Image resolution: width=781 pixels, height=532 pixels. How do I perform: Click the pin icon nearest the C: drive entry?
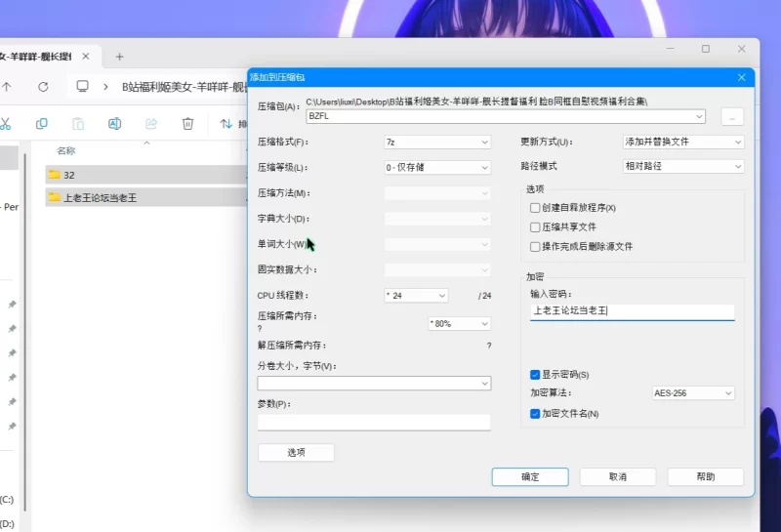(x=12, y=427)
